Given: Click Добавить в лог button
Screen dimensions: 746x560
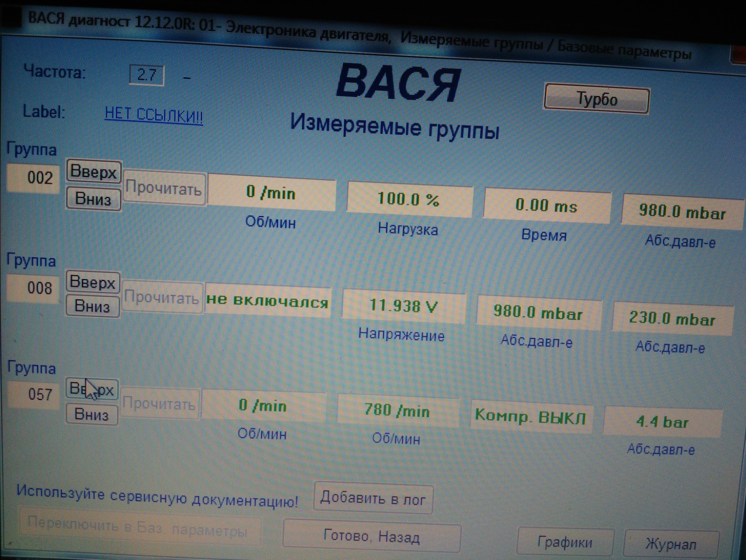Looking at the screenshot, I should 373,498.
